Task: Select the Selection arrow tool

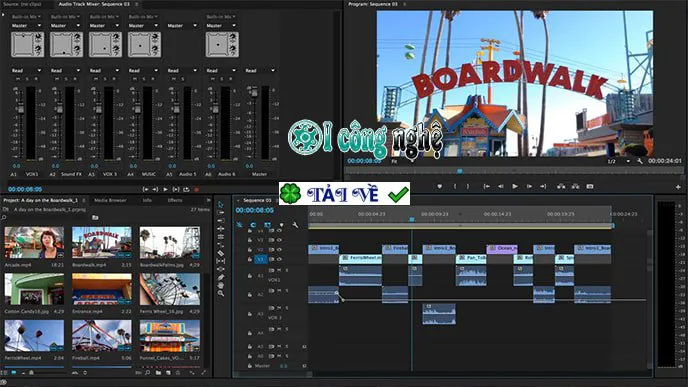Action: [221, 204]
